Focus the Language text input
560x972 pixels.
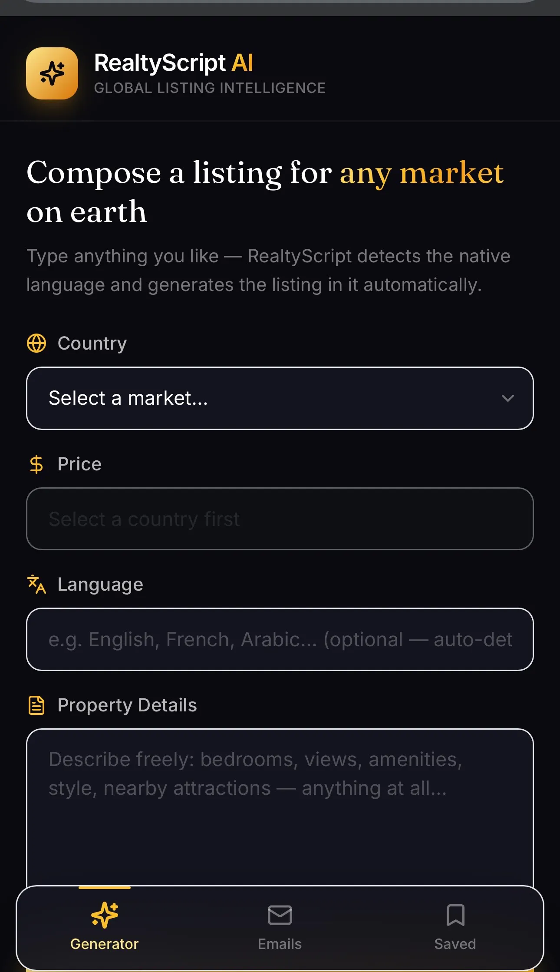tap(280, 639)
